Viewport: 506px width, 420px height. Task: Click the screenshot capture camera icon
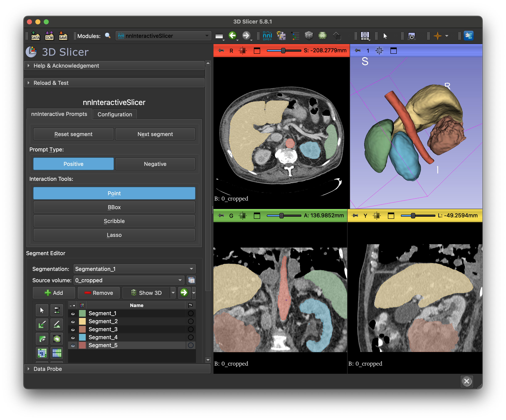[x=411, y=36]
